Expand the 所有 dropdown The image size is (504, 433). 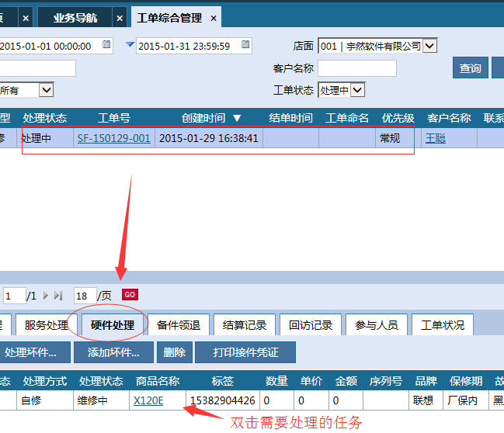coord(46,90)
